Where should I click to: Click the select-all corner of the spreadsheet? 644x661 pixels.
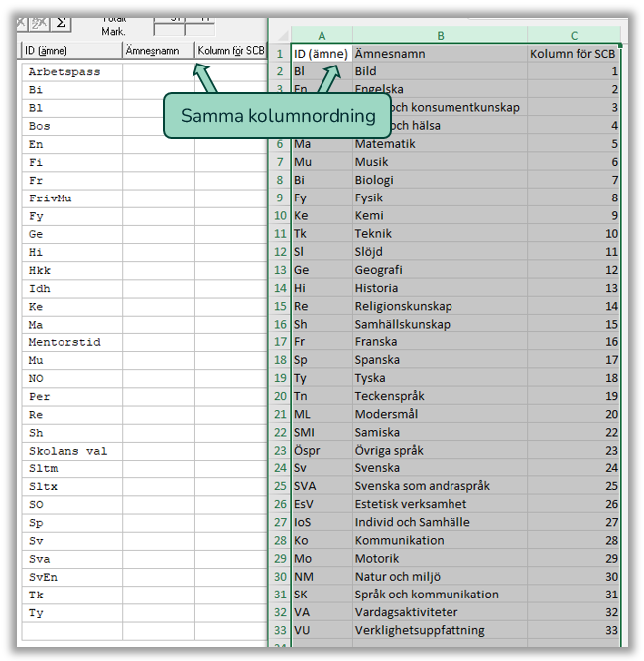click(x=279, y=35)
